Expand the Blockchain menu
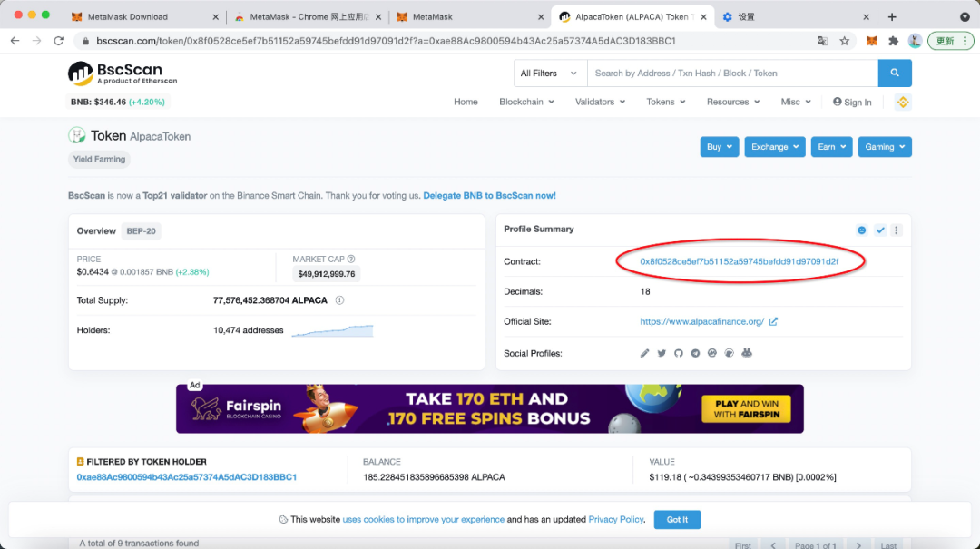Viewport: 980px width, 549px height. point(526,102)
